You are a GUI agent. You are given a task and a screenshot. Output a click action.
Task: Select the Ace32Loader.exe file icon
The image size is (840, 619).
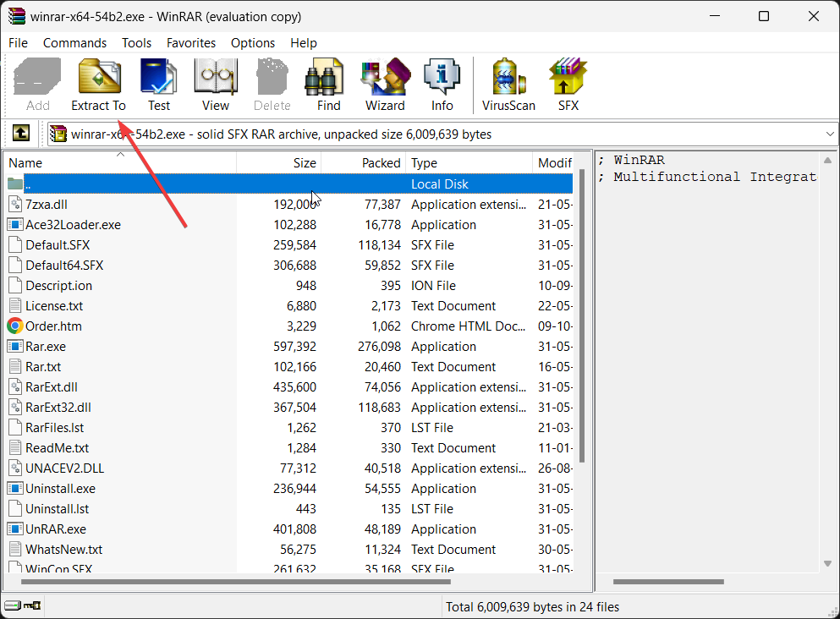point(15,224)
